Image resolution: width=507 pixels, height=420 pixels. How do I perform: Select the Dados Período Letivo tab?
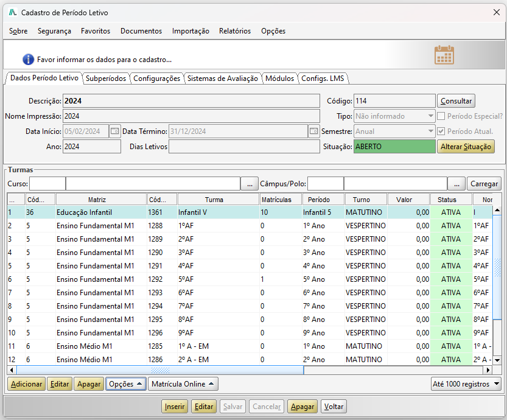pyautogui.click(x=44, y=78)
